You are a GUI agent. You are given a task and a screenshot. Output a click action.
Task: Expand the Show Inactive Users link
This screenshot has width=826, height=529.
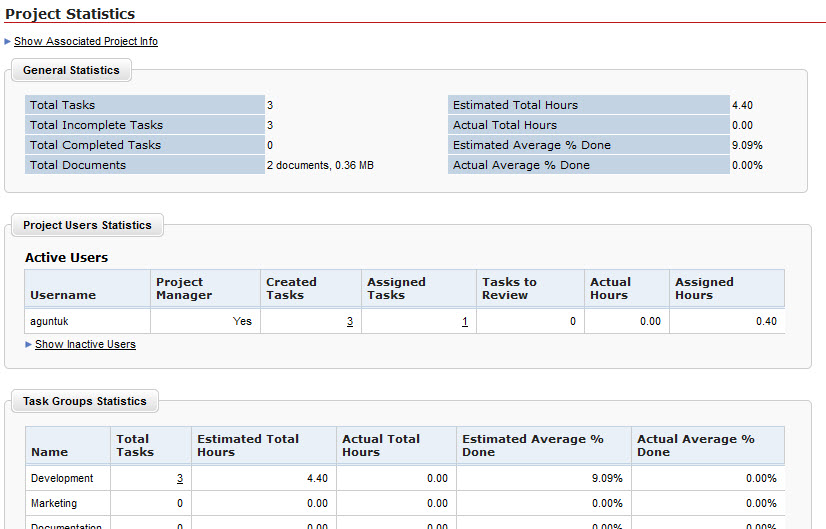[85, 344]
